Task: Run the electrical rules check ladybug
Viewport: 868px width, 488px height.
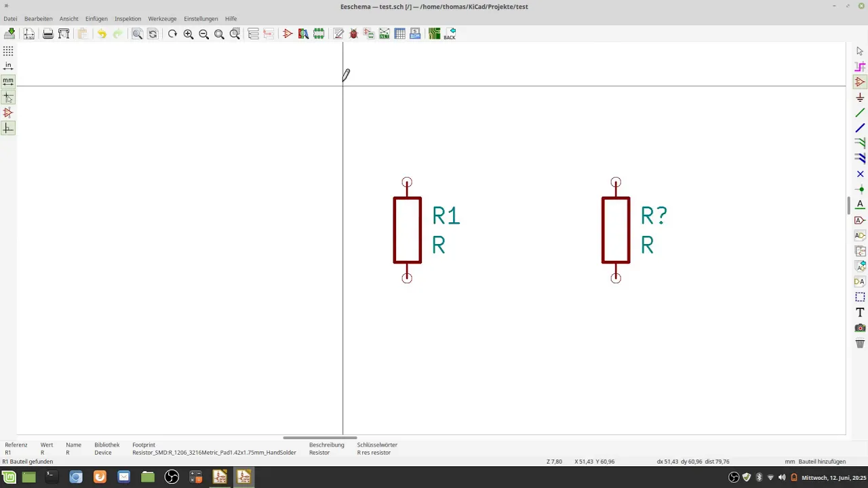Action: [353, 34]
